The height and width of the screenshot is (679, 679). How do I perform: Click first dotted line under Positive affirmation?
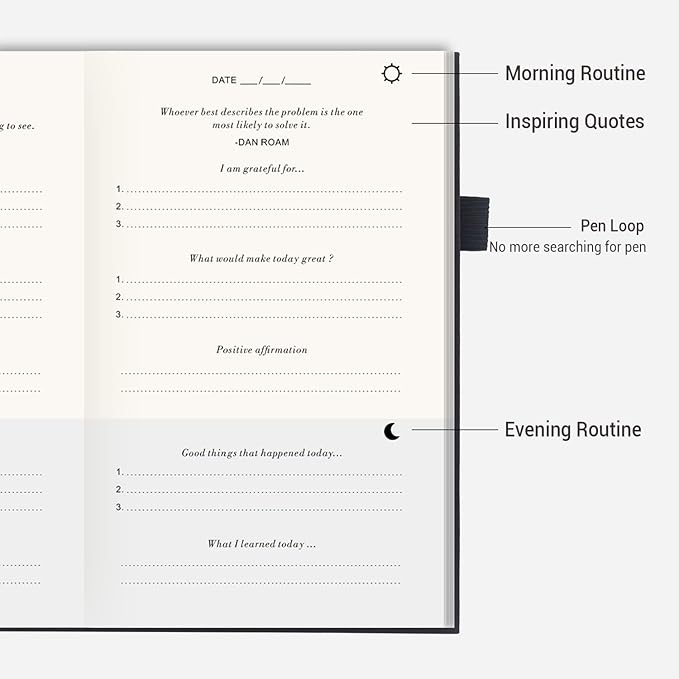[x=262, y=372]
